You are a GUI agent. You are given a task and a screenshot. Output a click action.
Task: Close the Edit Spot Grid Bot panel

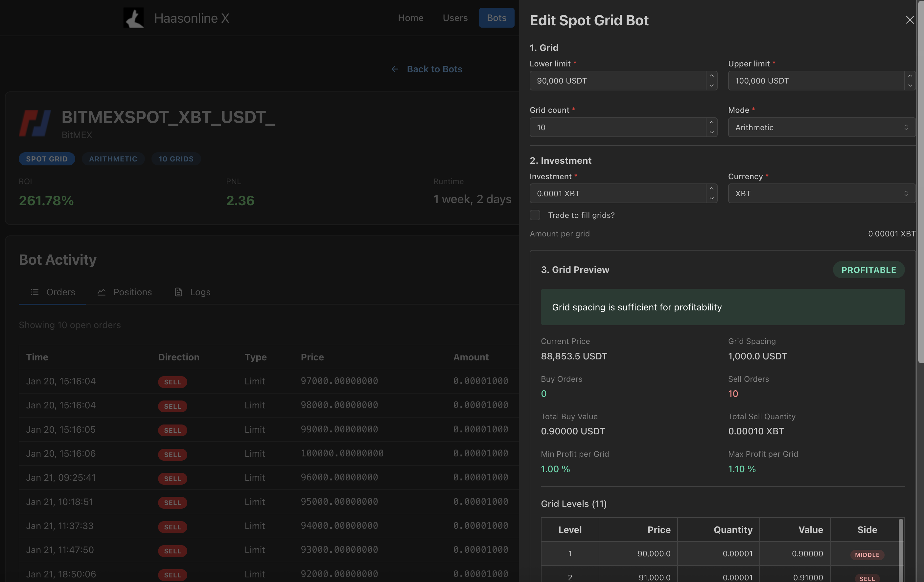click(910, 20)
